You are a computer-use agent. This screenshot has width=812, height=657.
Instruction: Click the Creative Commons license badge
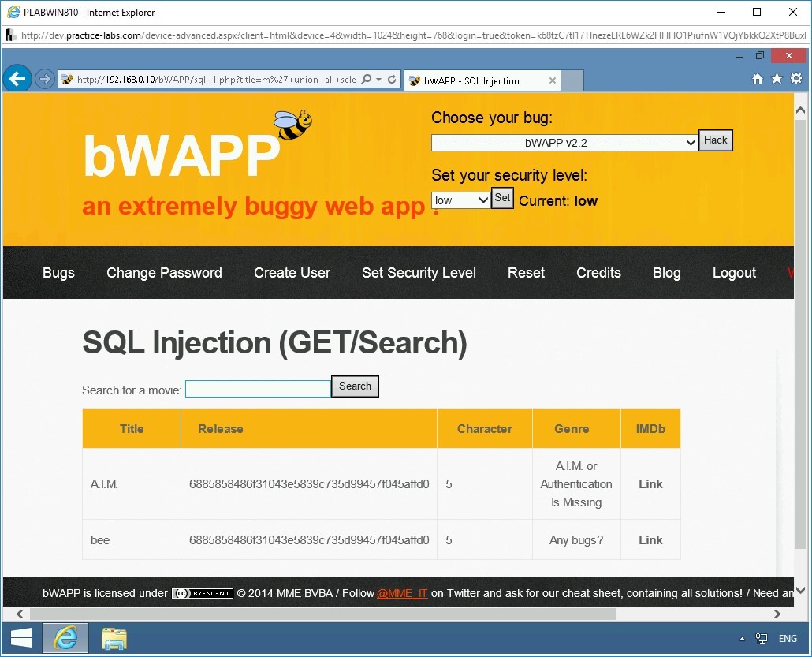(x=203, y=593)
